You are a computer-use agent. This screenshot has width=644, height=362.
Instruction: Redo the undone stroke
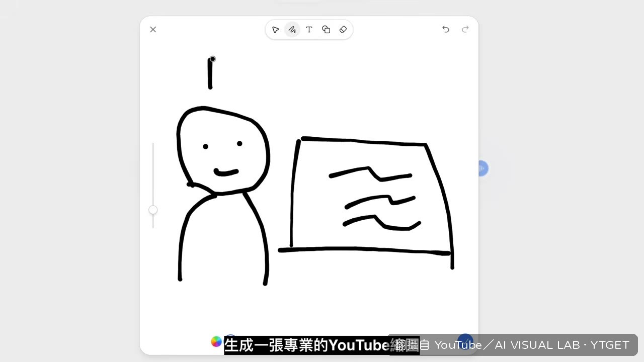[465, 29]
